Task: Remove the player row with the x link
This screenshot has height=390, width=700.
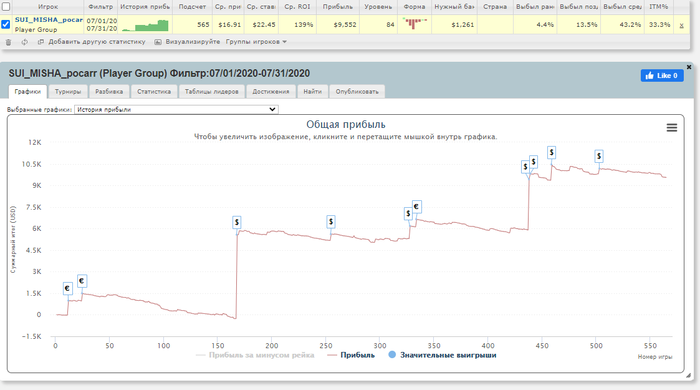Action: 681,25
